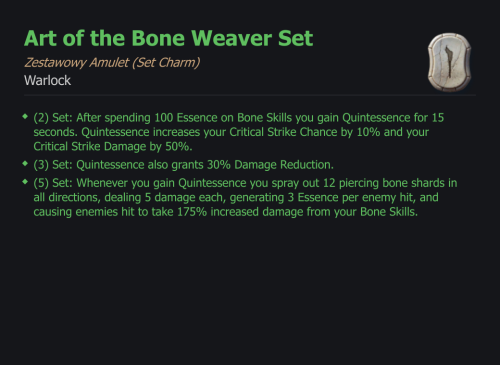Click the first diamond bullet for (2) Set

25,116
